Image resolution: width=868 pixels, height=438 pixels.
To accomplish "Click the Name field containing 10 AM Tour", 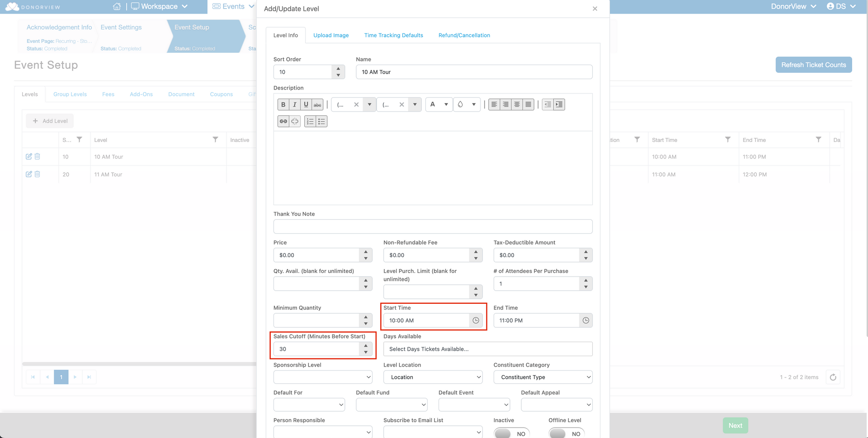I will click(x=474, y=72).
